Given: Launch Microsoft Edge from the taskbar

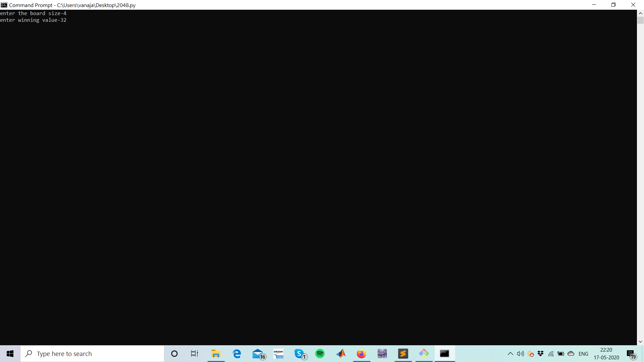Looking at the screenshot, I should (x=237, y=354).
